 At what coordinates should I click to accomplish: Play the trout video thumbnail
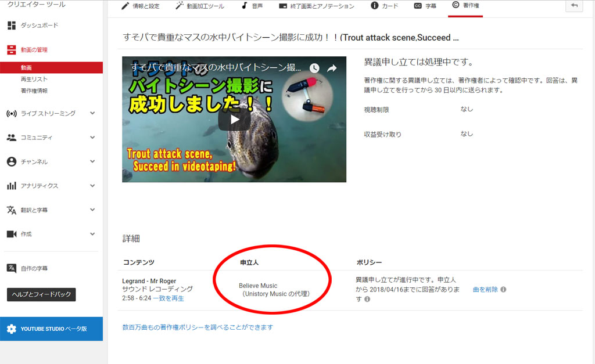tap(234, 120)
